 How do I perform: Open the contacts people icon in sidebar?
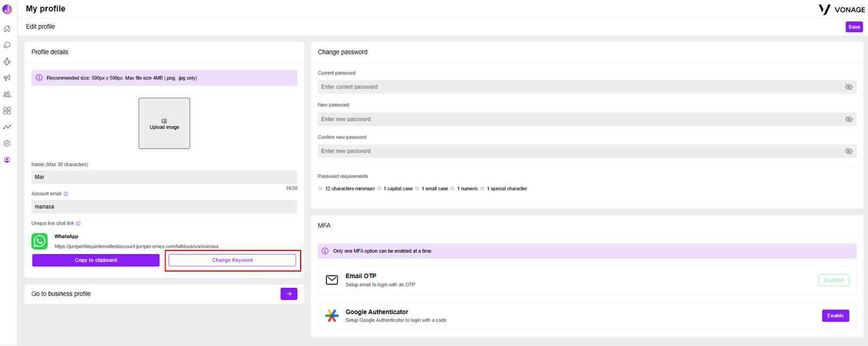(x=7, y=94)
